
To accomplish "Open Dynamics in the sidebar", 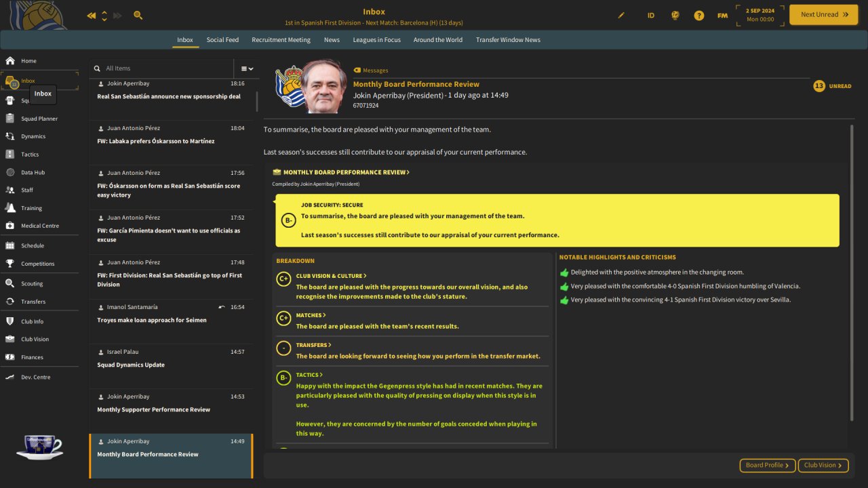I will point(39,136).
